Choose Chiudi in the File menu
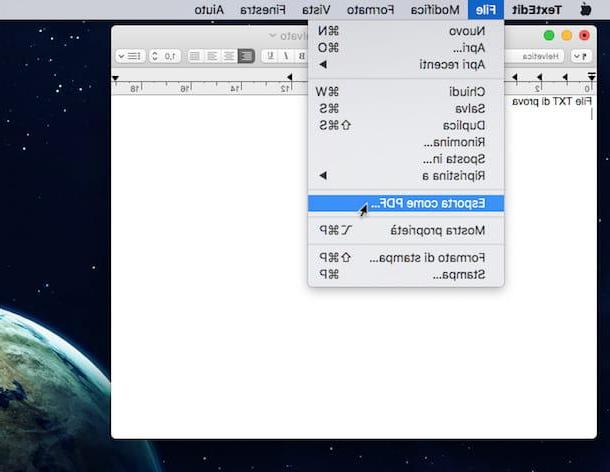This screenshot has width=610, height=472. pyautogui.click(x=406, y=92)
